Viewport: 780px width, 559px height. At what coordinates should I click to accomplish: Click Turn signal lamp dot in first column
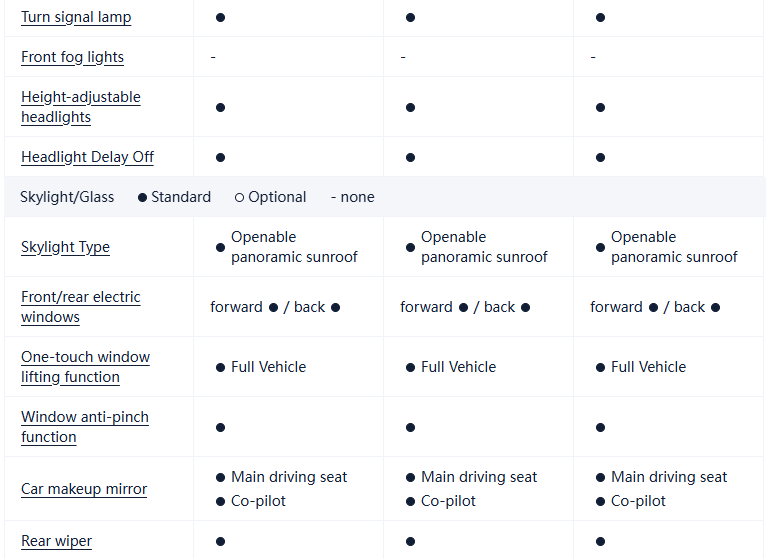[x=220, y=17]
